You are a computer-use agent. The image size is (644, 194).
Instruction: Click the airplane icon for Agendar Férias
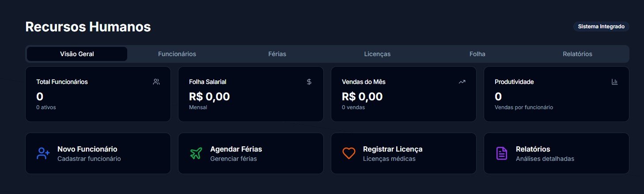pos(196,153)
